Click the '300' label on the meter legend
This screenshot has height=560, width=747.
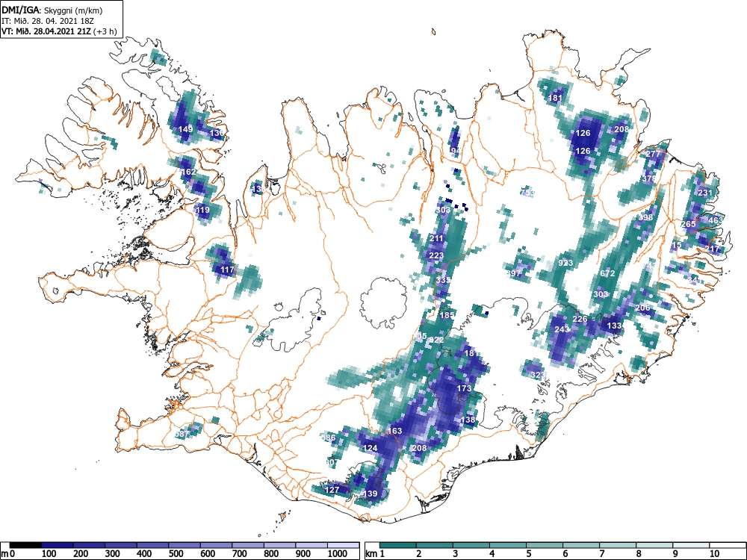click(113, 554)
